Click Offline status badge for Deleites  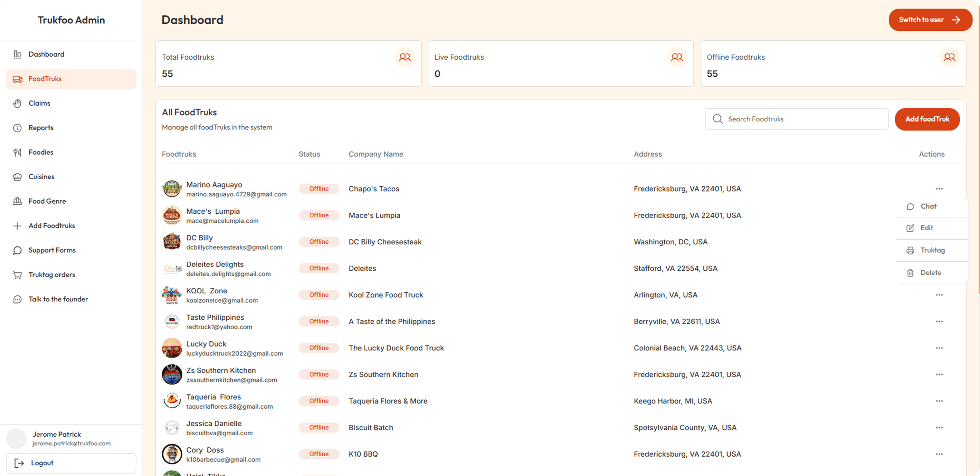(319, 269)
